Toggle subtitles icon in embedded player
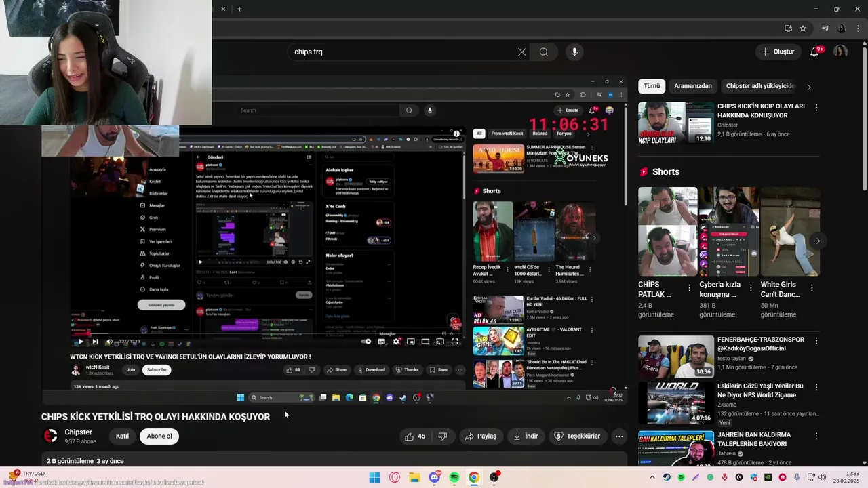The width and height of the screenshot is (868, 488). tap(381, 342)
